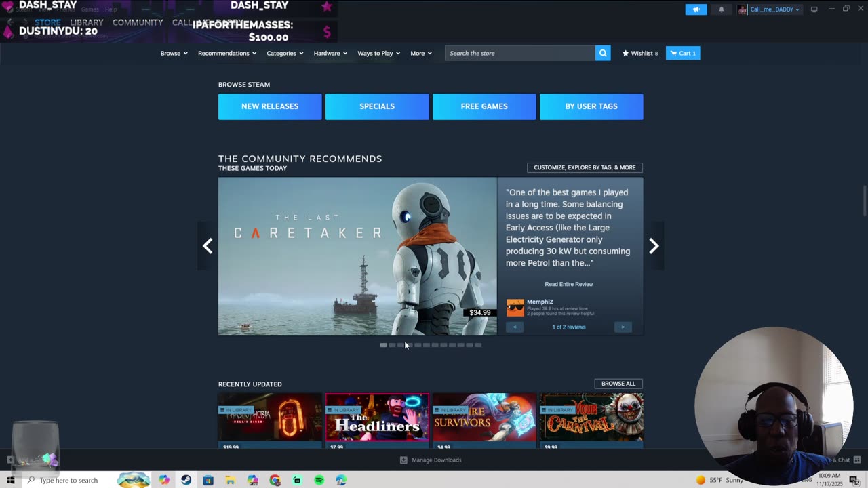Go to previous carousel game with left arrow
This screenshot has width=868, height=488.
pyautogui.click(x=208, y=245)
